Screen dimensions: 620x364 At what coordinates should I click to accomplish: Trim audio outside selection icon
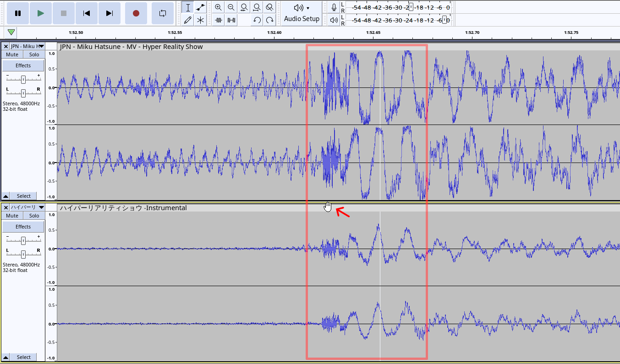[x=218, y=20]
